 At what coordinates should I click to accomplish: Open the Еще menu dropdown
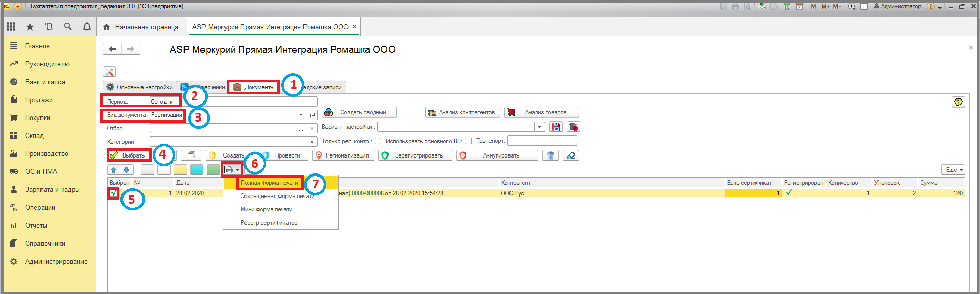(953, 170)
